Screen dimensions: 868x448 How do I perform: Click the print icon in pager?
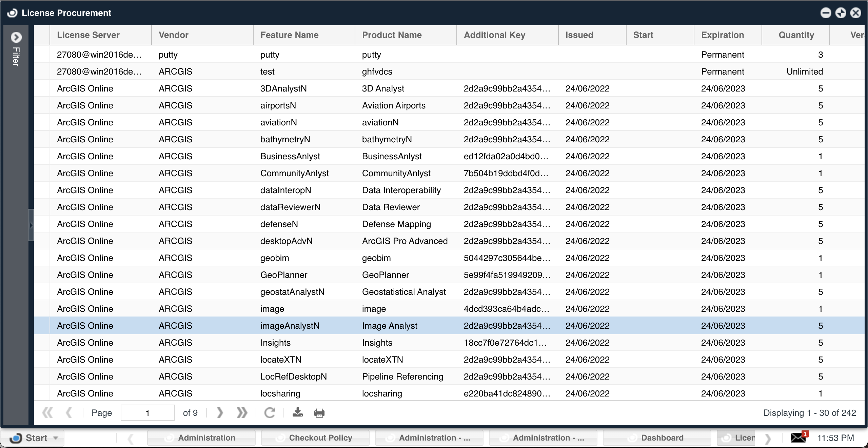[x=319, y=412]
